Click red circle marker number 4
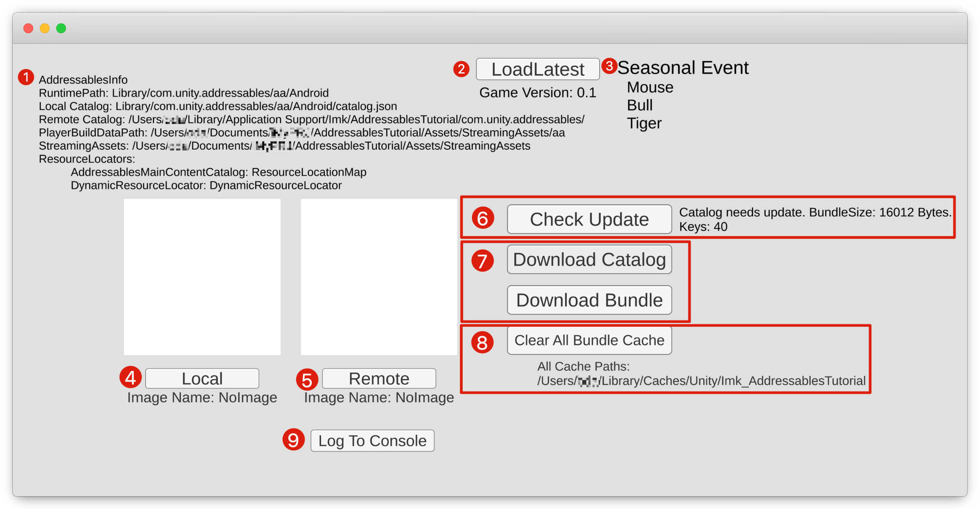 130,377
